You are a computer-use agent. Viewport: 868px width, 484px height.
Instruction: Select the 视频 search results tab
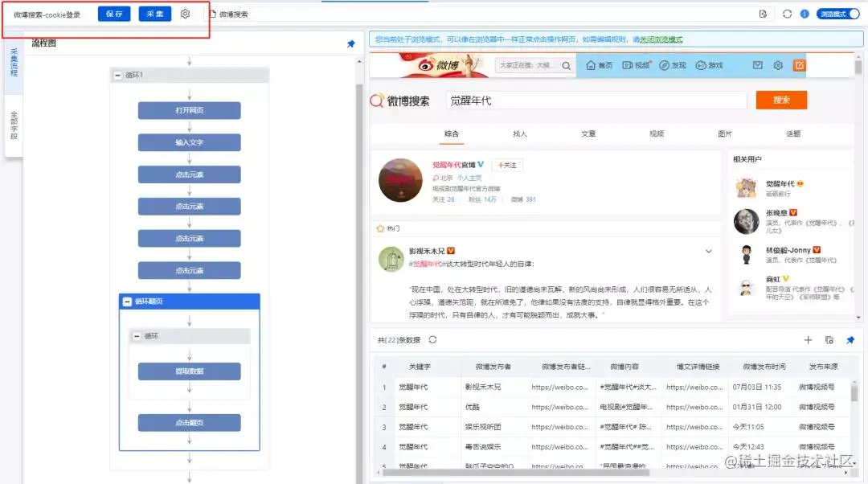(x=657, y=133)
